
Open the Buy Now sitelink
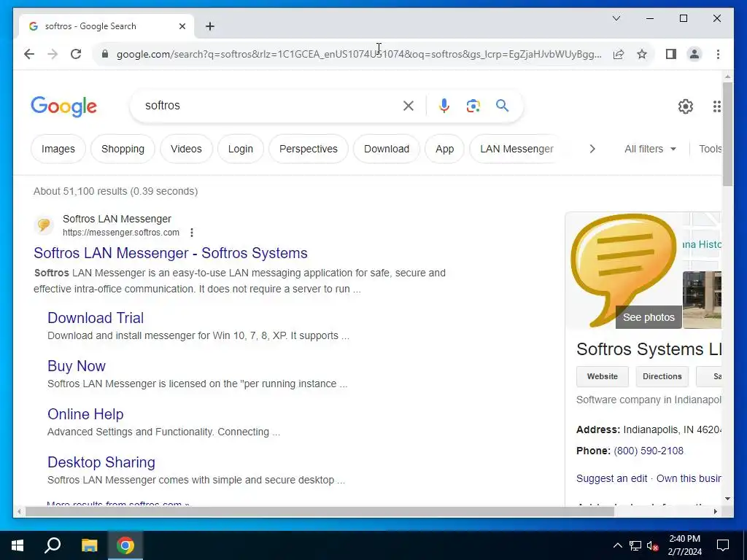77,366
